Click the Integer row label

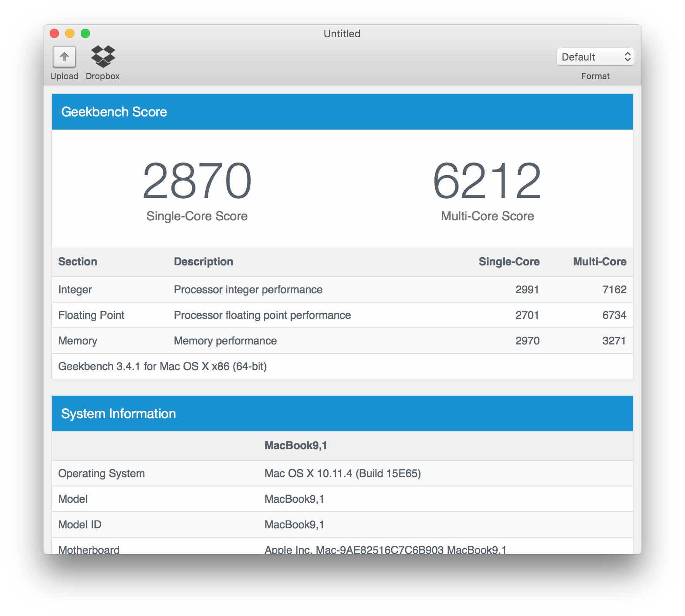pyautogui.click(x=75, y=290)
